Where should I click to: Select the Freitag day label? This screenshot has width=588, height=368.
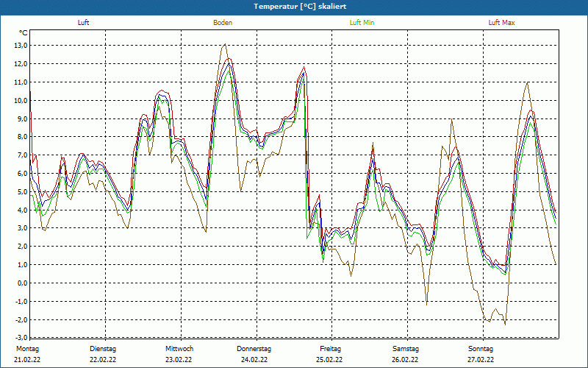[330, 349]
